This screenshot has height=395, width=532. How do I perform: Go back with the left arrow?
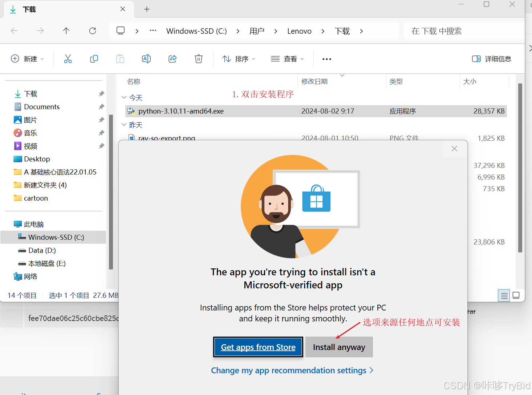pyautogui.click(x=14, y=31)
